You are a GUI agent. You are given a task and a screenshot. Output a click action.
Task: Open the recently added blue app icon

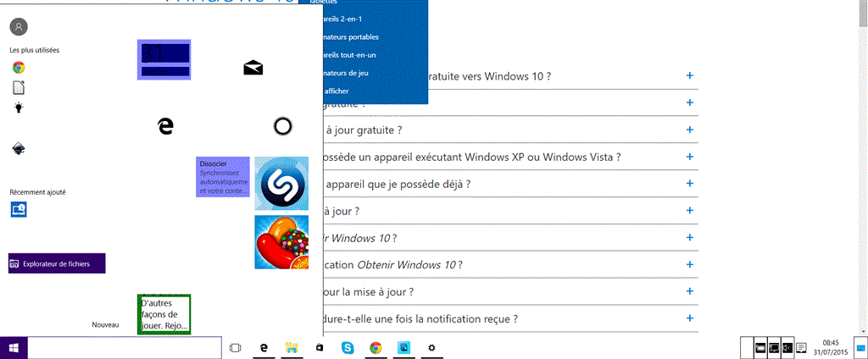point(19,209)
